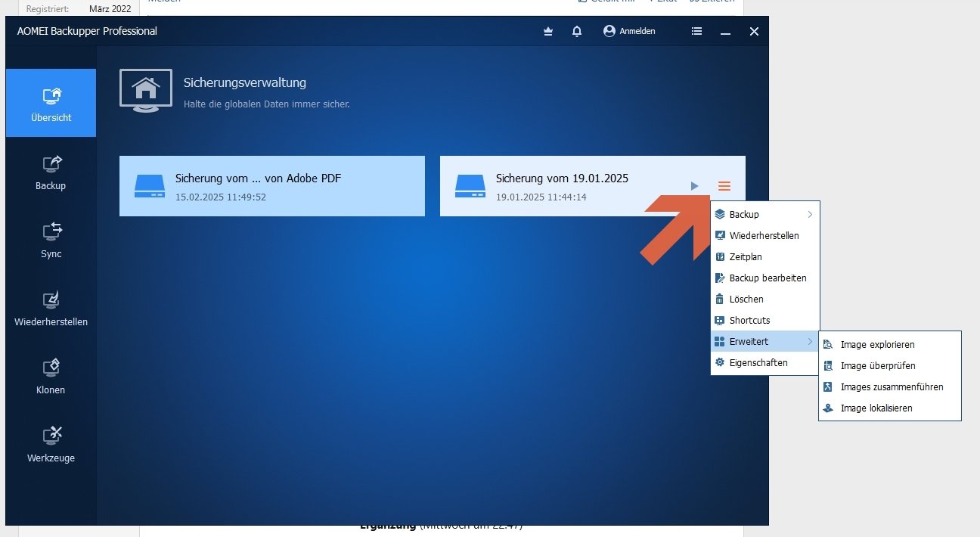980x537 pixels.
Task: Toggle the orange hamburger menu of the 19.01.2025 backup
Action: pyautogui.click(x=724, y=186)
